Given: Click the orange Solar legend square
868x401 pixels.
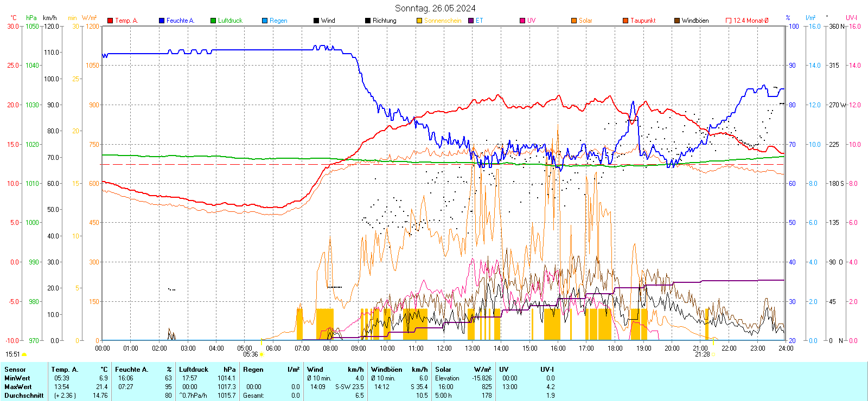Looking at the screenshot, I should (x=574, y=21).
